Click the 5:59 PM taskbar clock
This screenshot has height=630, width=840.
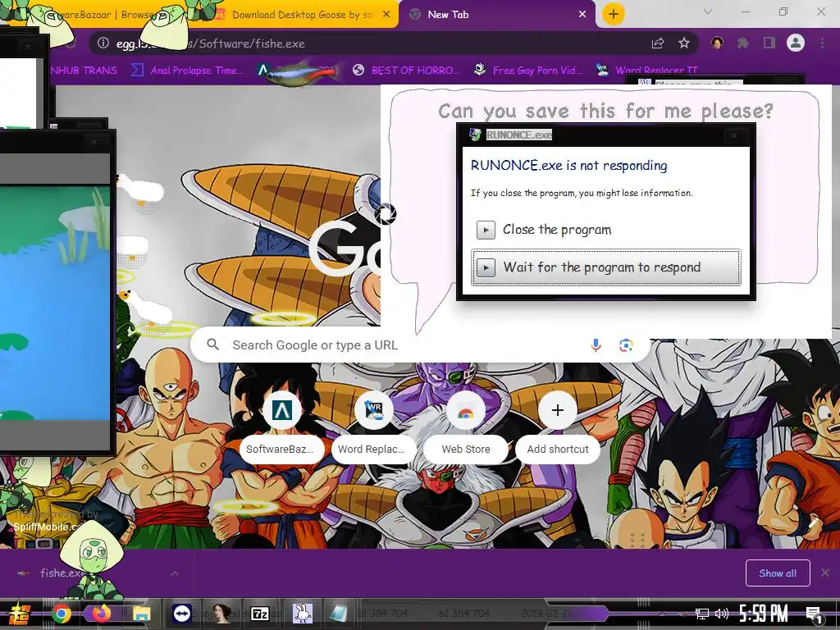[764, 614]
